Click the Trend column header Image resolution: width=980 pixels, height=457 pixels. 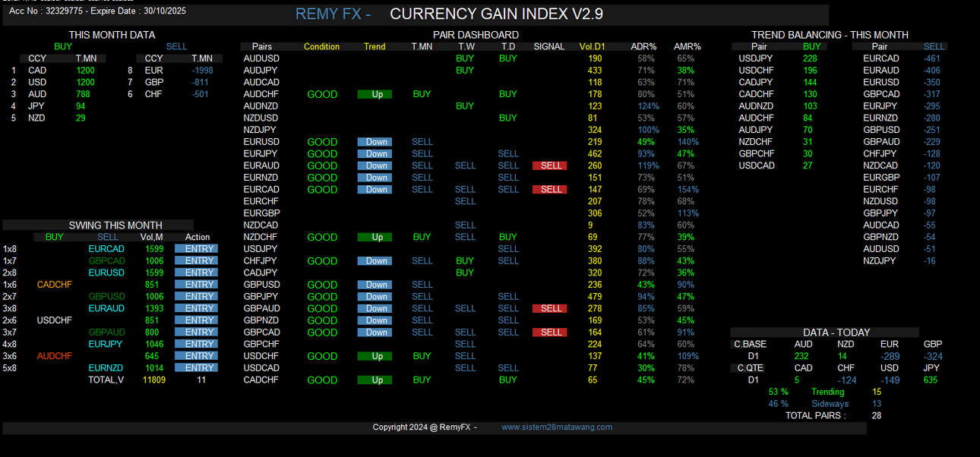pos(375,46)
